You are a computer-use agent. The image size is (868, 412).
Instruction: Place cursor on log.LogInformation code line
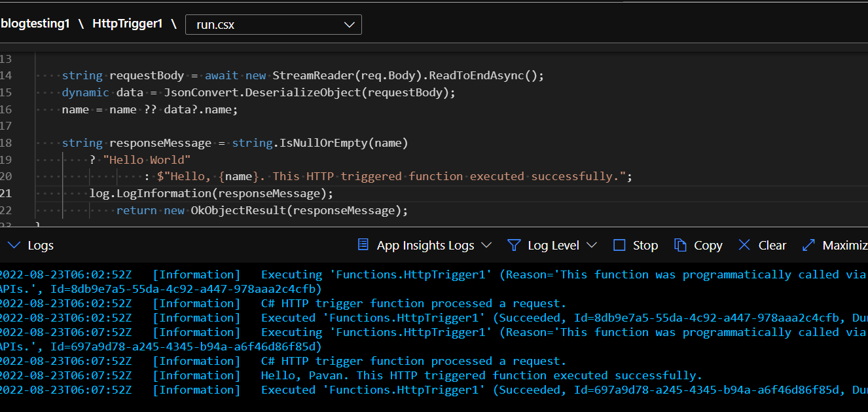point(211,193)
